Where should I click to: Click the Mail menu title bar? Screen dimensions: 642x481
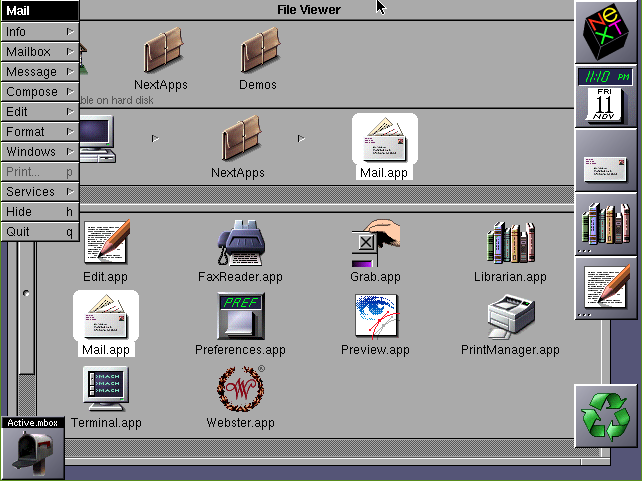40,11
